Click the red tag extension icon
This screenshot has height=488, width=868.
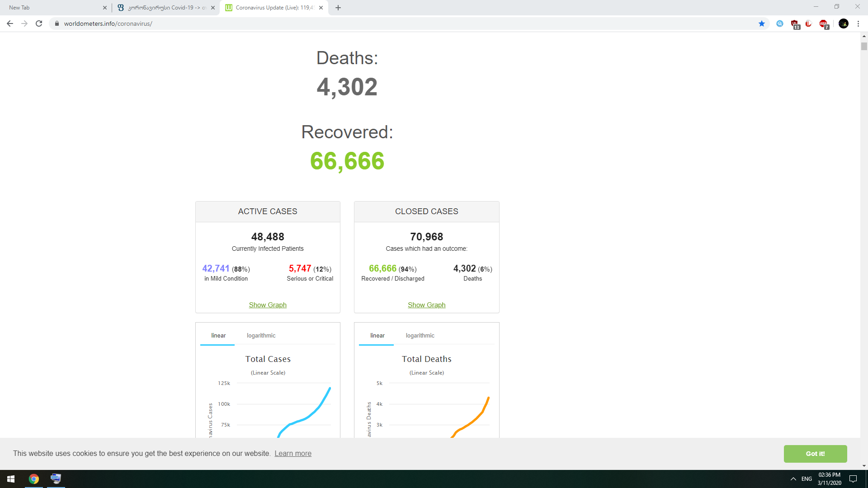coord(809,23)
